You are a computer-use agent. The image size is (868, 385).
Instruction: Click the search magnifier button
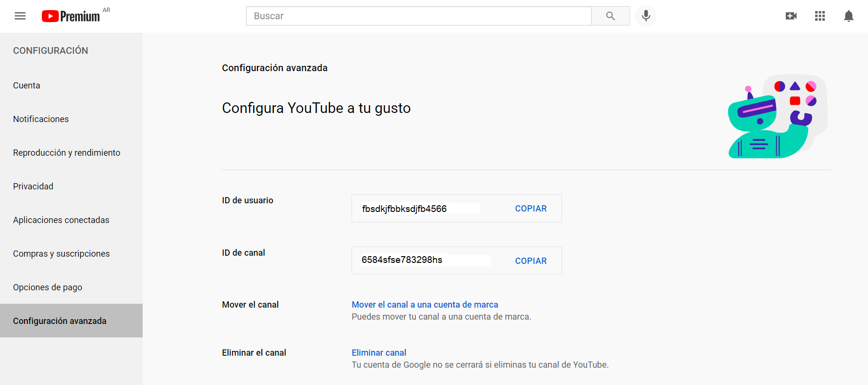[611, 16]
